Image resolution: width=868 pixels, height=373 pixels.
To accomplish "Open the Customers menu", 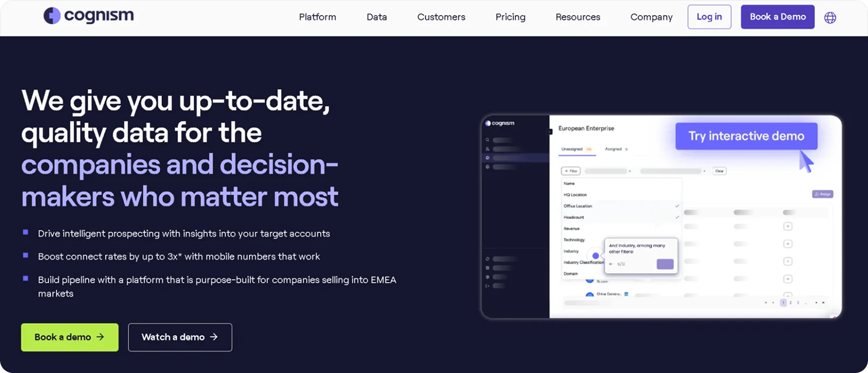I will pos(441,17).
